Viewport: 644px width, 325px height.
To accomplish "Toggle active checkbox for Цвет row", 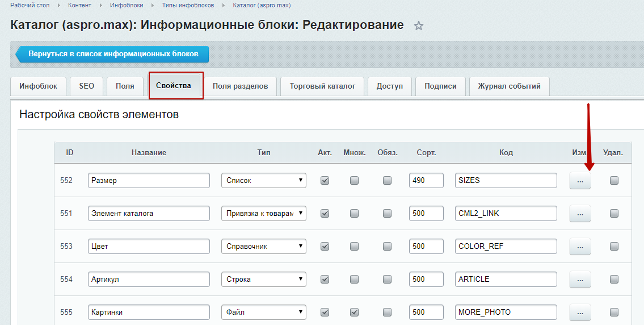I will click(325, 246).
